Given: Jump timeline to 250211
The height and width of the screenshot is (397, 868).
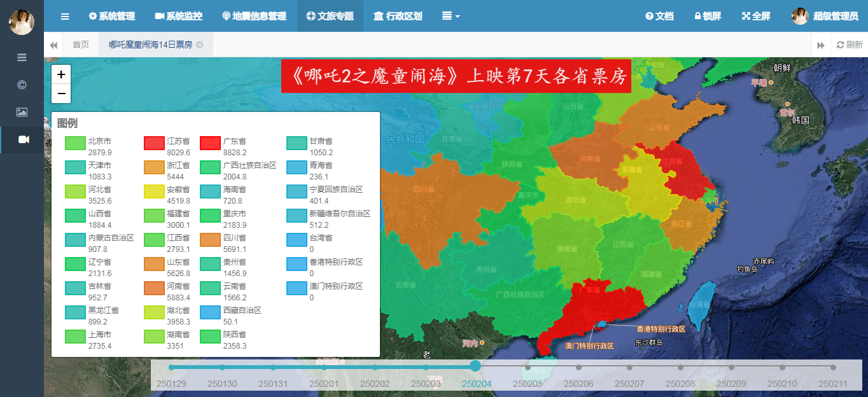Looking at the screenshot, I should click(x=833, y=367).
